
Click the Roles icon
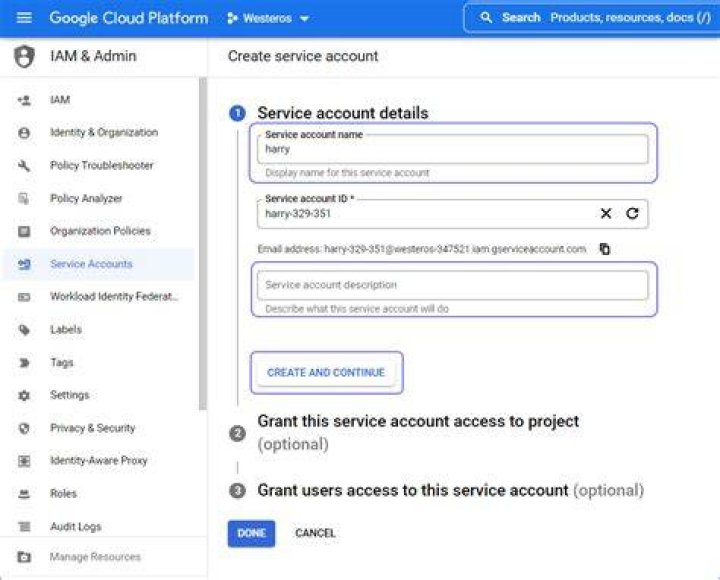coord(24,494)
